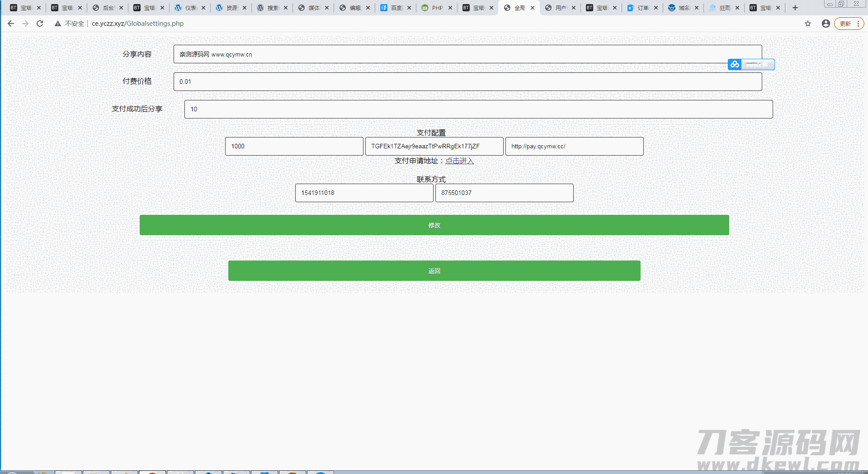Click the forward navigation arrow
This screenshot has width=868, height=474.
[x=25, y=23]
